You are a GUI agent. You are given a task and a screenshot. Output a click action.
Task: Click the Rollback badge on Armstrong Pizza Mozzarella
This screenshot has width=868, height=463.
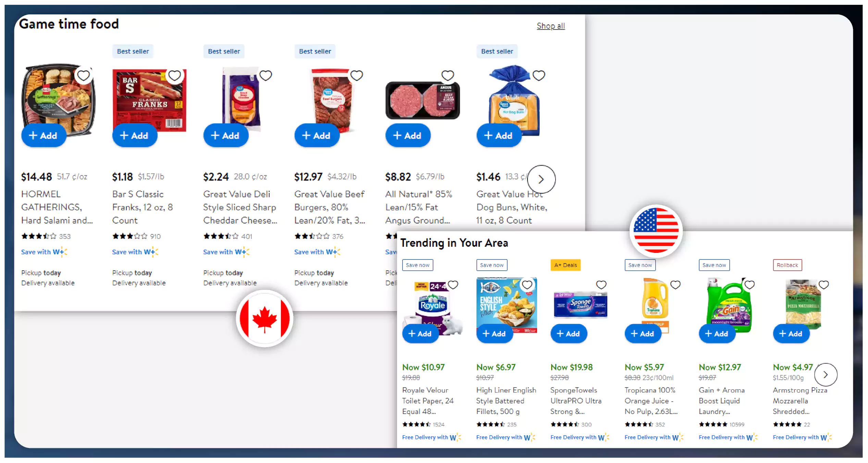tap(786, 265)
